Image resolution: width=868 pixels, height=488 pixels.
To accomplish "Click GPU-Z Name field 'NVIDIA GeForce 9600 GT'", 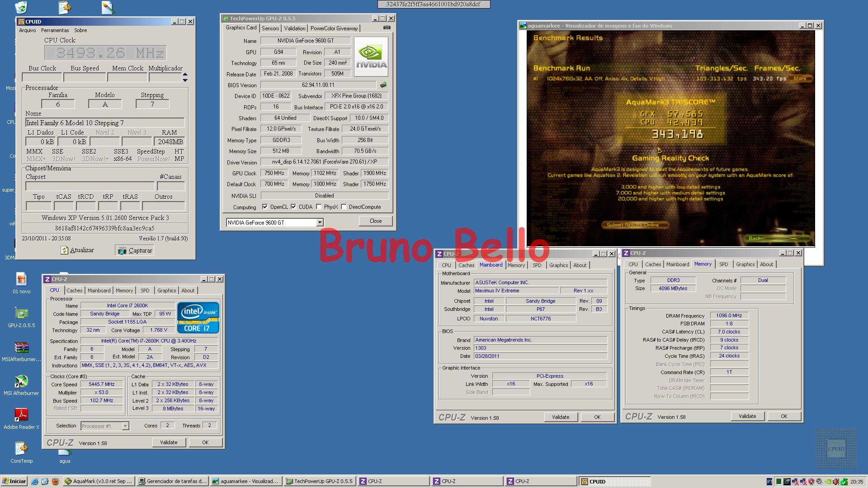I will [x=306, y=41].
